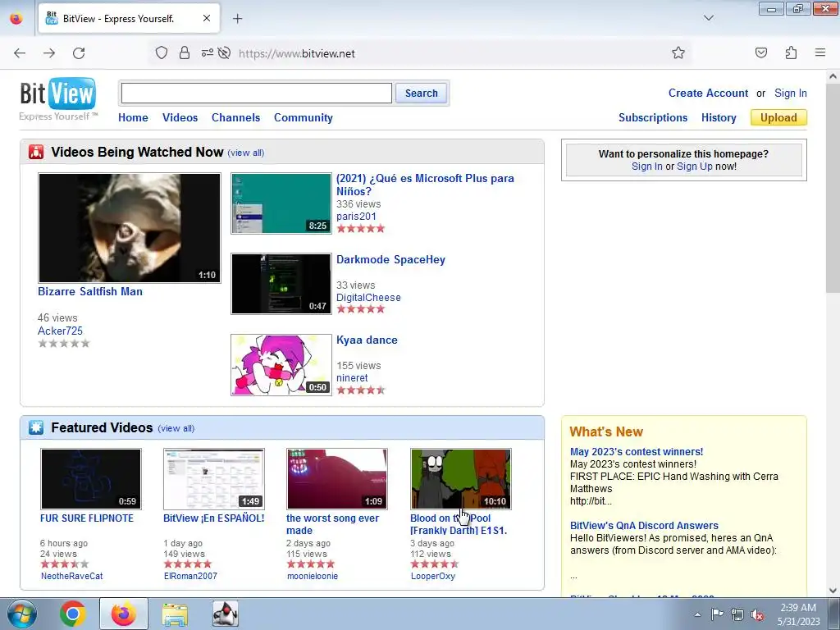Click the site security padlock icon
840x630 pixels.
point(185,52)
